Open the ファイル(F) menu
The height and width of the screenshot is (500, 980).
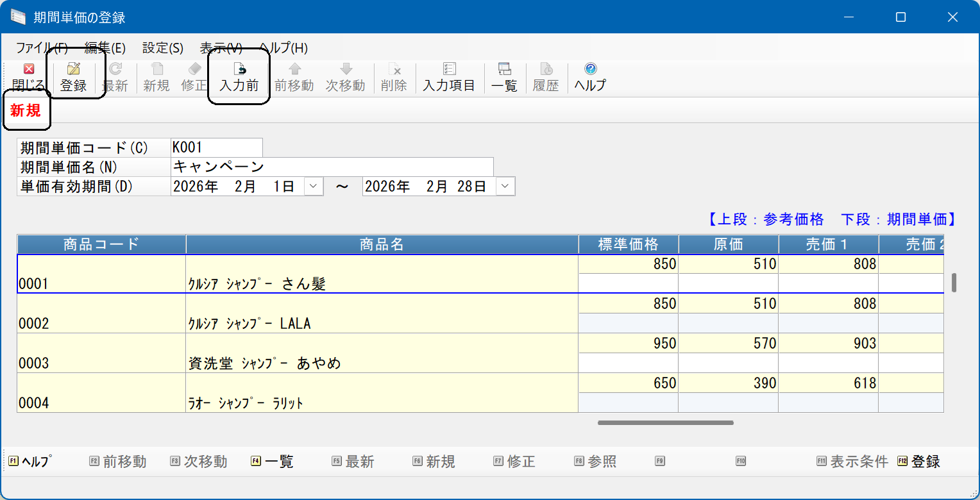tap(42, 48)
